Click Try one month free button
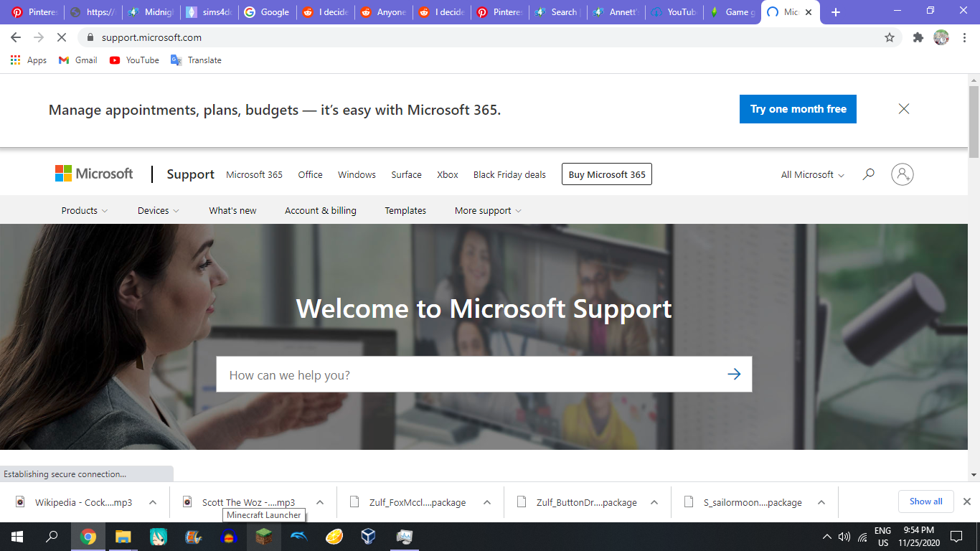The image size is (980, 551). pyautogui.click(x=798, y=109)
